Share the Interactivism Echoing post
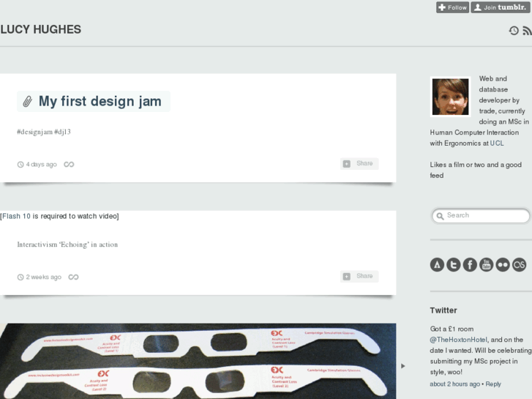 pos(359,277)
